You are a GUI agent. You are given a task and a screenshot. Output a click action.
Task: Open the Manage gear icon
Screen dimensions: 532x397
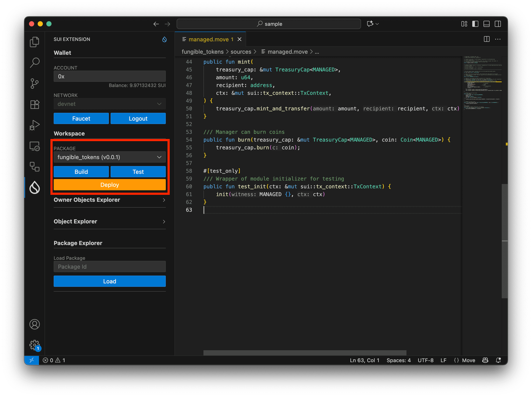pos(35,345)
